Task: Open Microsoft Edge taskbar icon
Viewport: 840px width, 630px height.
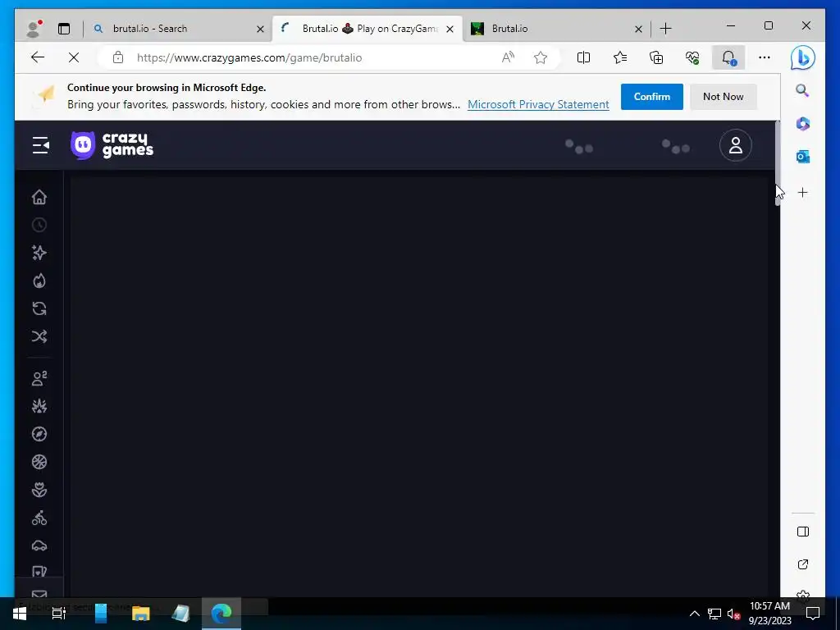Action: click(x=221, y=613)
